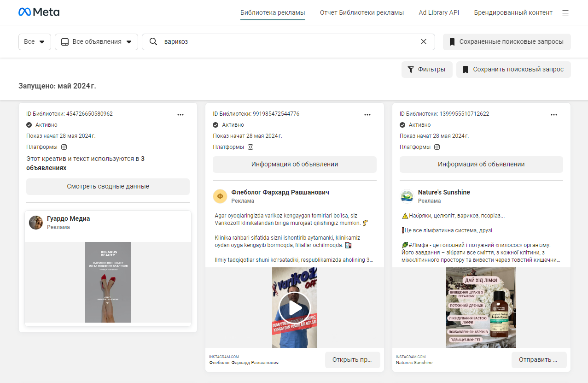Click Сохранить поисковый запрос button
The height and width of the screenshot is (383, 588).
[513, 70]
